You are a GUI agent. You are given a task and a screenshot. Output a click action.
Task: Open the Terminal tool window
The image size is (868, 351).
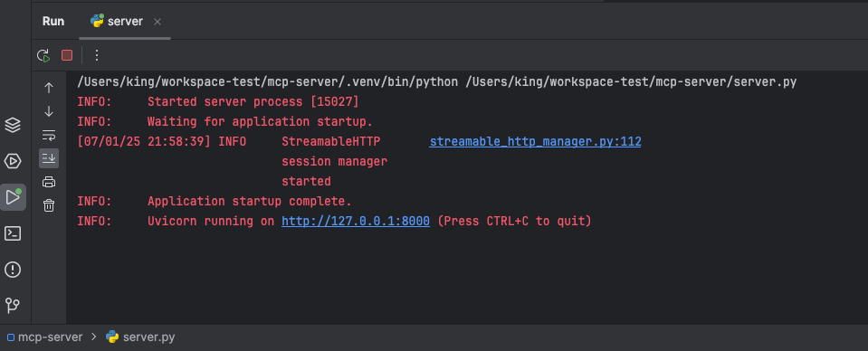tap(13, 233)
